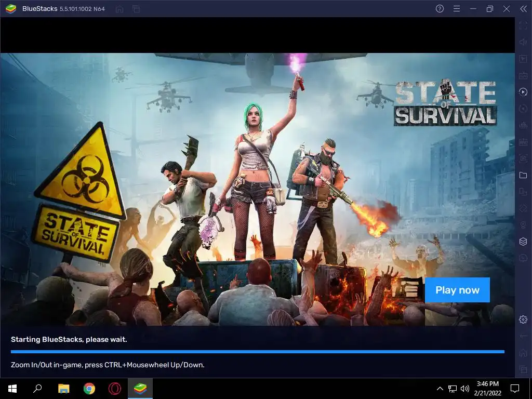Click the State of Survival banner artwork

point(258,189)
